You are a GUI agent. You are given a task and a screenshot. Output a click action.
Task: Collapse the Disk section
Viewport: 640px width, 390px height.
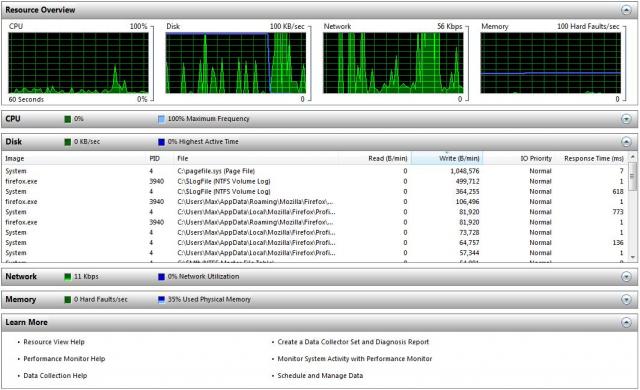(x=626, y=142)
